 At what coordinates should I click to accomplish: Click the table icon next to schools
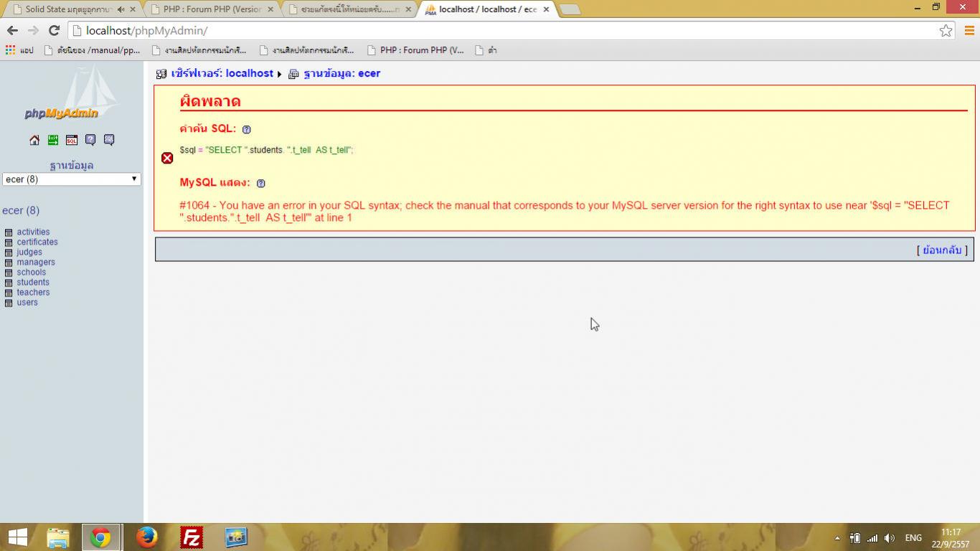click(x=9, y=273)
